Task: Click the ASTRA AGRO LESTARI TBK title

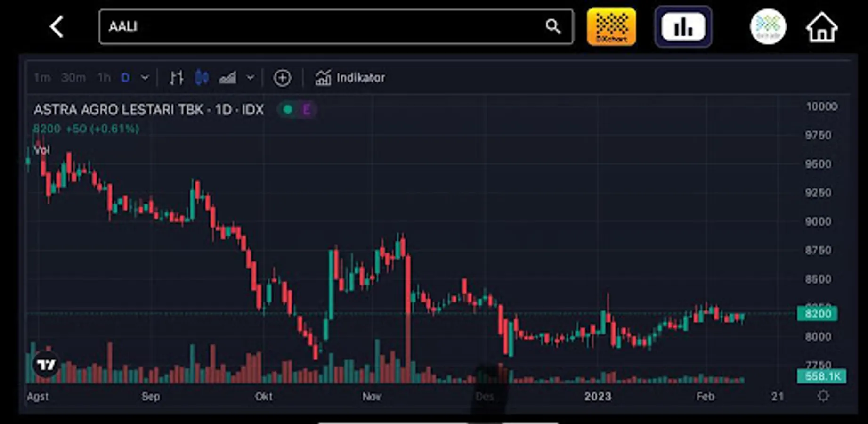Action: (x=148, y=110)
